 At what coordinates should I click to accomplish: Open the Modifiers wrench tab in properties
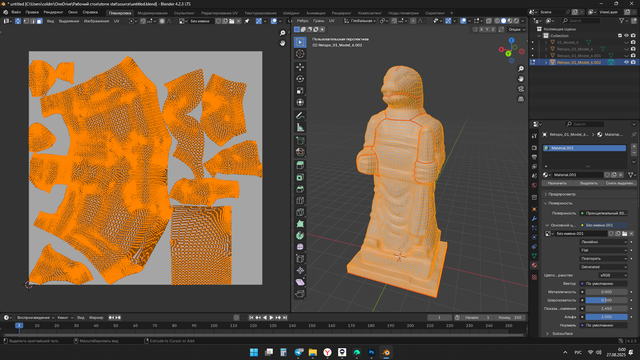pos(534,219)
